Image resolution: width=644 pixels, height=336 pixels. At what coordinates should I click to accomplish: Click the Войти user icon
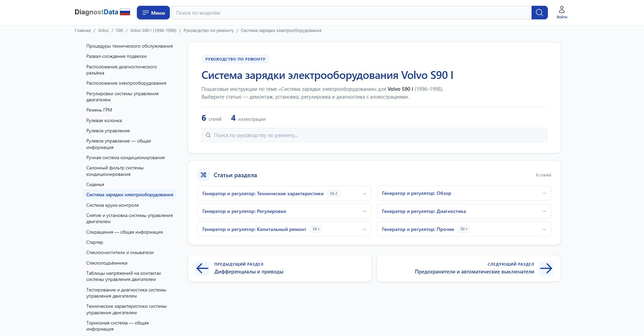pyautogui.click(x=562, y=12)
